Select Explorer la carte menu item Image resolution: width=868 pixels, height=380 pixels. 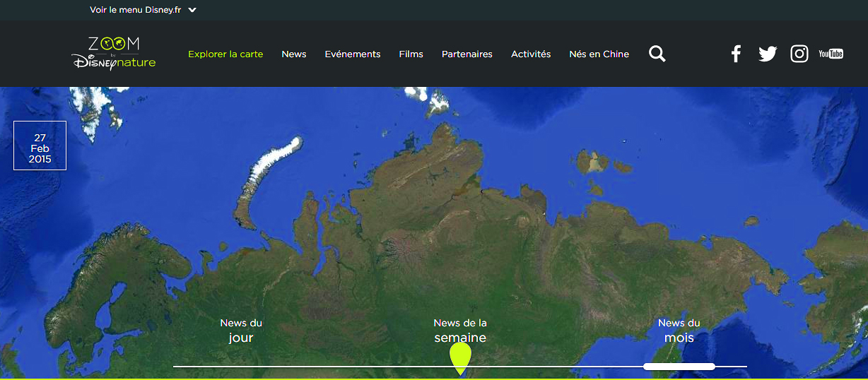pos(225,54)
